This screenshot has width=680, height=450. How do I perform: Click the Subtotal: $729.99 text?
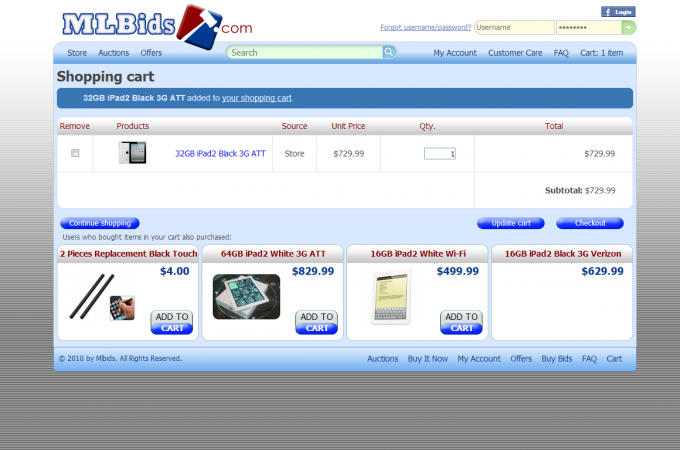click(x=580, y=190)
